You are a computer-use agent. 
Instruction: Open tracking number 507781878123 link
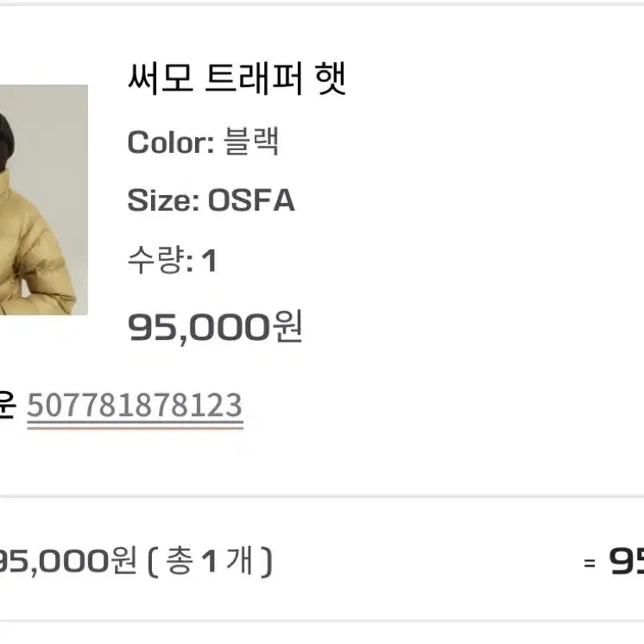pos(135,405)
